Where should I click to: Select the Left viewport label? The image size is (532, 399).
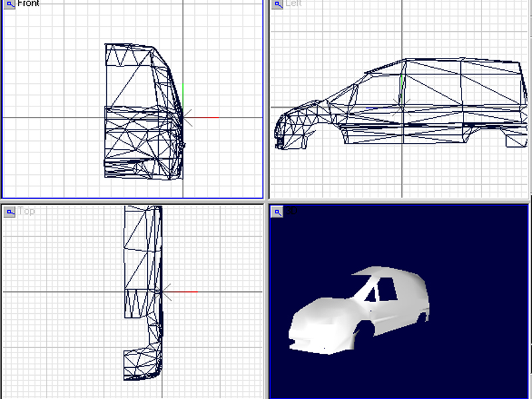coord(293,3)
